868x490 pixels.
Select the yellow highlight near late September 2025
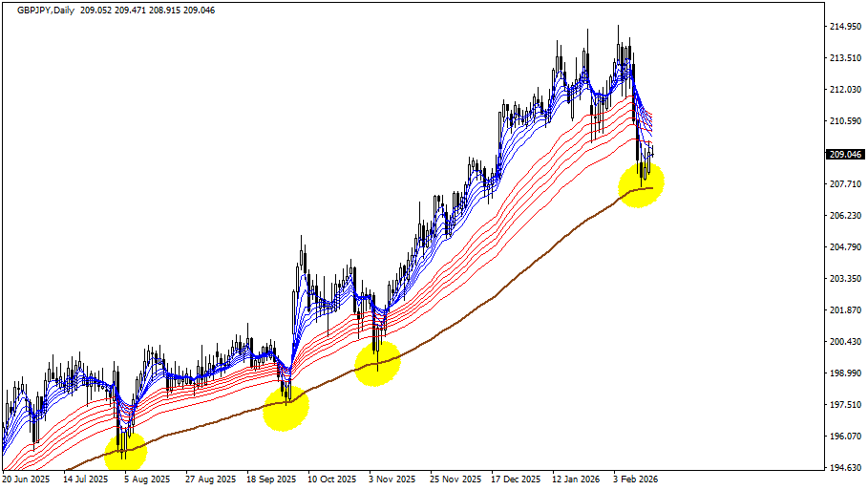click(x=286, y=408)
